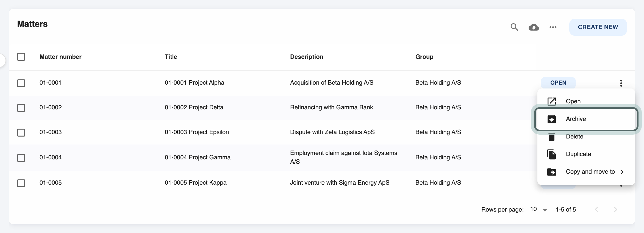Screen dimensions: 644x233
Task: Click title 01-0002 Project Delta
Action: [194, 107]
